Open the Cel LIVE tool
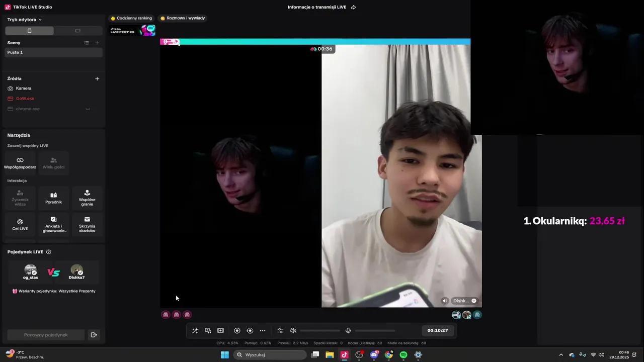Viewport: 644px width, 362px height. coord(20,225)
